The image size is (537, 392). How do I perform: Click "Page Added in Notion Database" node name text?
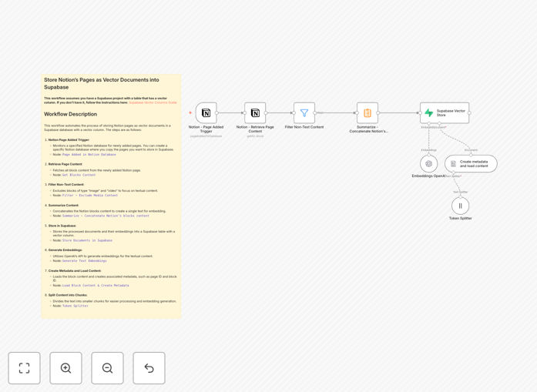pos(89,155)
